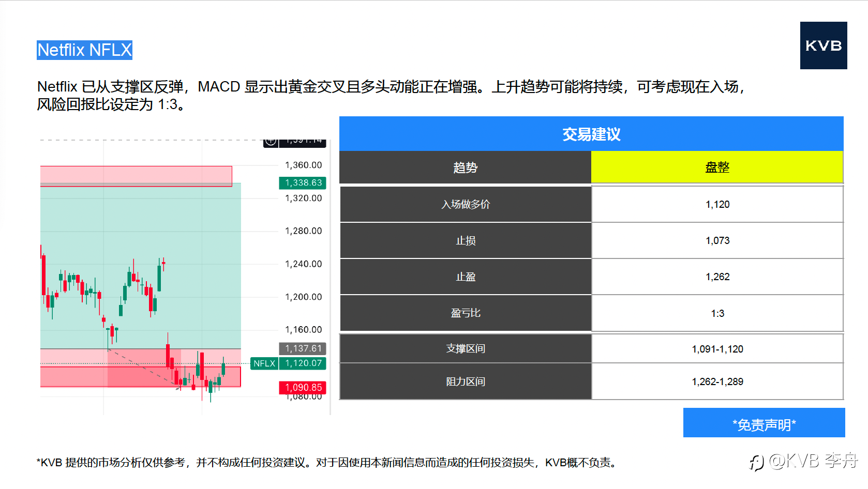The height and width of the screenshot is (489, 868).
Task: Click the 1,160.00 axis price
Action: coord(304,330)
